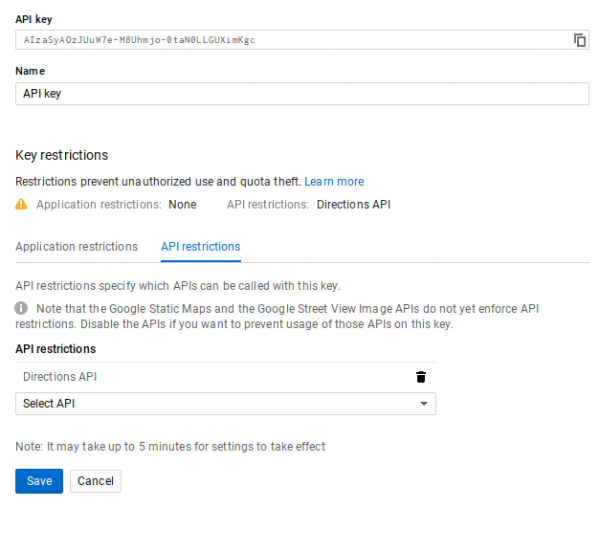The image size is (600, 552).
Task: Delete the Directions API restriction
Action: [x=421, y=377]
